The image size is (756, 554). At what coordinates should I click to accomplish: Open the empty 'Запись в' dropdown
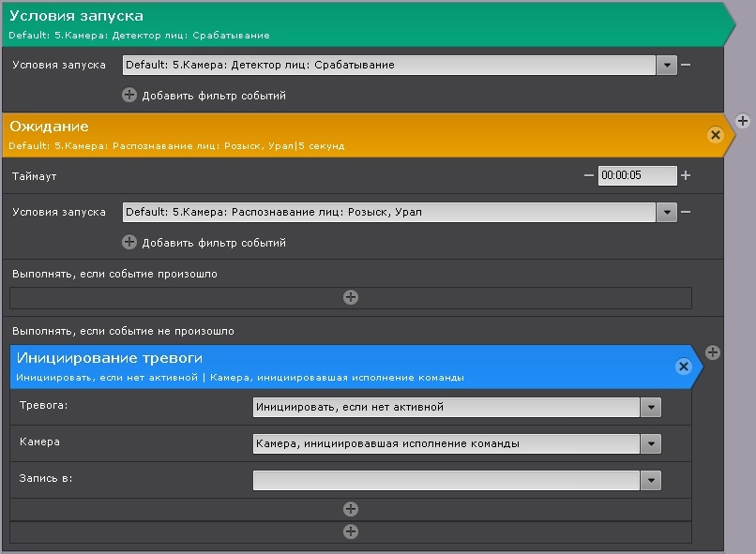tap(651, 481)
